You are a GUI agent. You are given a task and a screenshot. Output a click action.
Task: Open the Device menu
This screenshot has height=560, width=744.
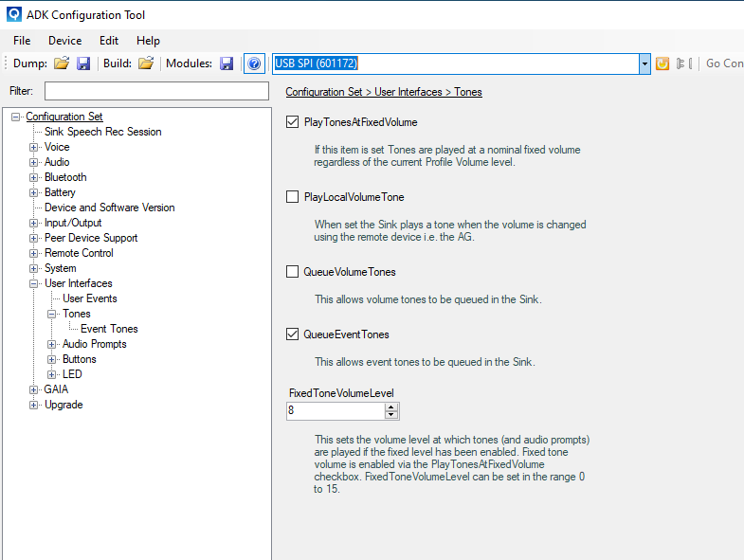(64, 41)
